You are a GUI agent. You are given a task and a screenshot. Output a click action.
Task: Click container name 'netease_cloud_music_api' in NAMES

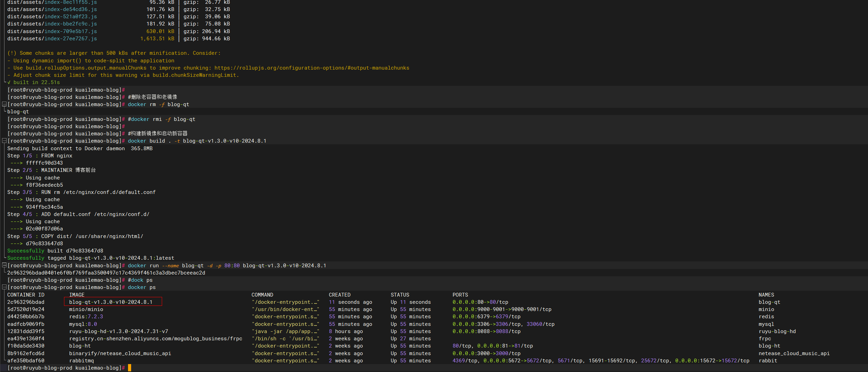(x=794, y=353)
